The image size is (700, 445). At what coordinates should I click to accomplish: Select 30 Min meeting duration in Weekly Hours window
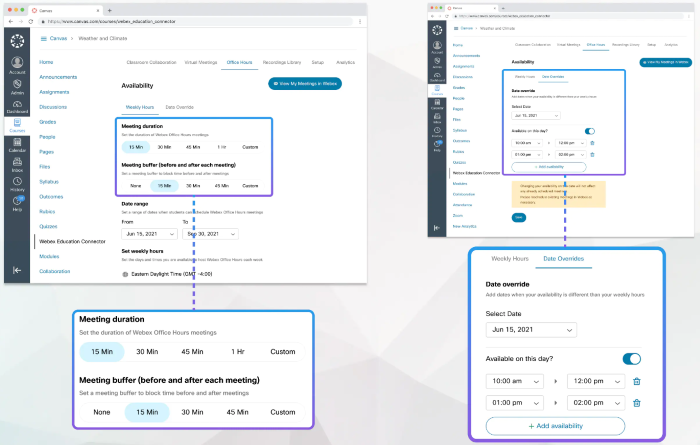[164, 147]
